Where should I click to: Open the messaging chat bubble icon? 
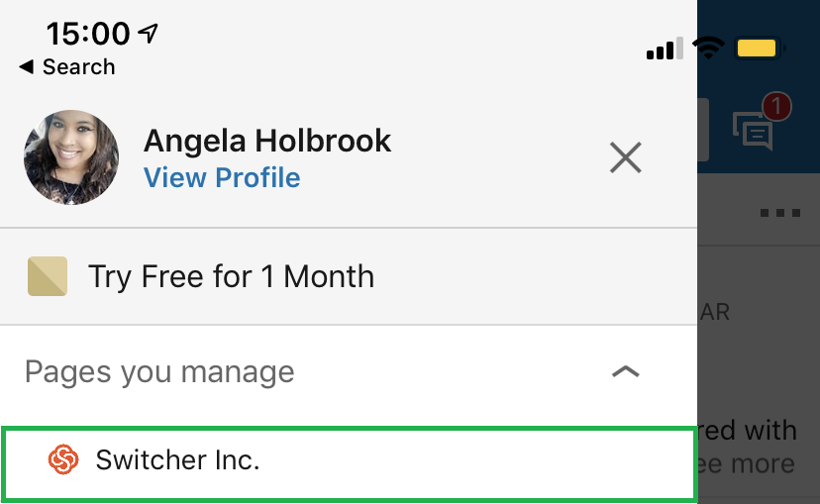click(x=752, y=130)
